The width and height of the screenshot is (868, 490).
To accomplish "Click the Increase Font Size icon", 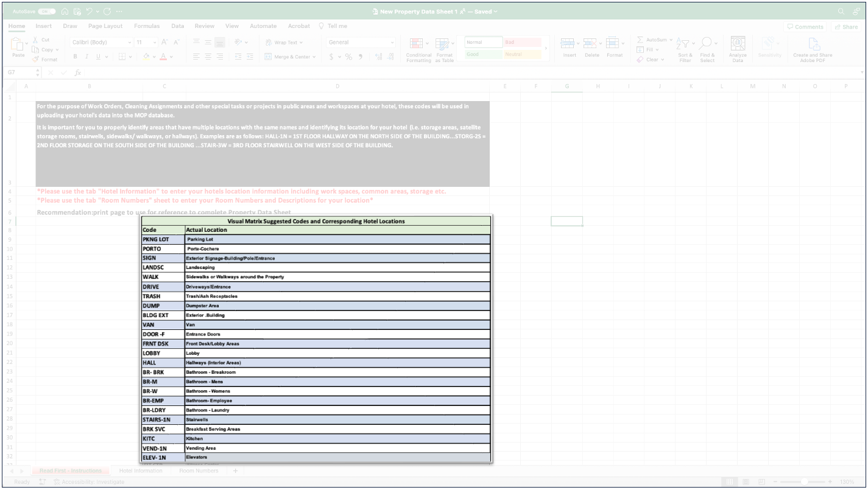I will 164,43.
